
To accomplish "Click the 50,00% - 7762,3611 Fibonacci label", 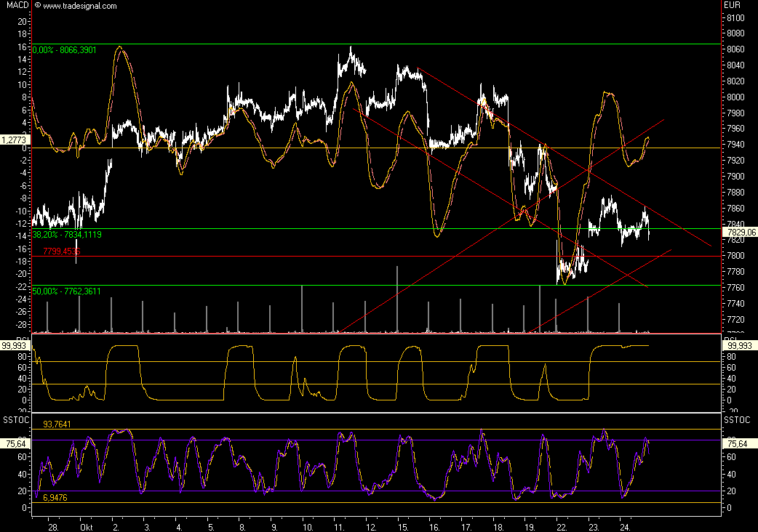I will 66,291.
